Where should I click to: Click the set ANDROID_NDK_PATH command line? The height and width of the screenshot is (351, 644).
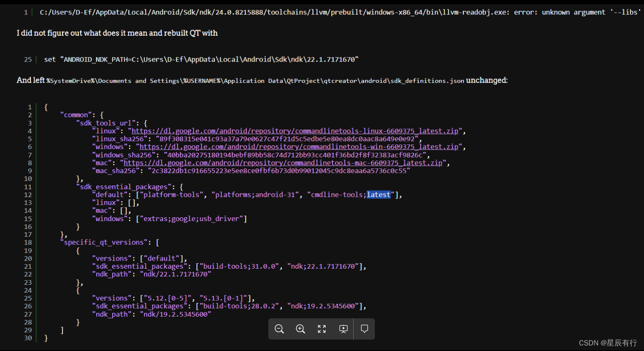[201, 59]
